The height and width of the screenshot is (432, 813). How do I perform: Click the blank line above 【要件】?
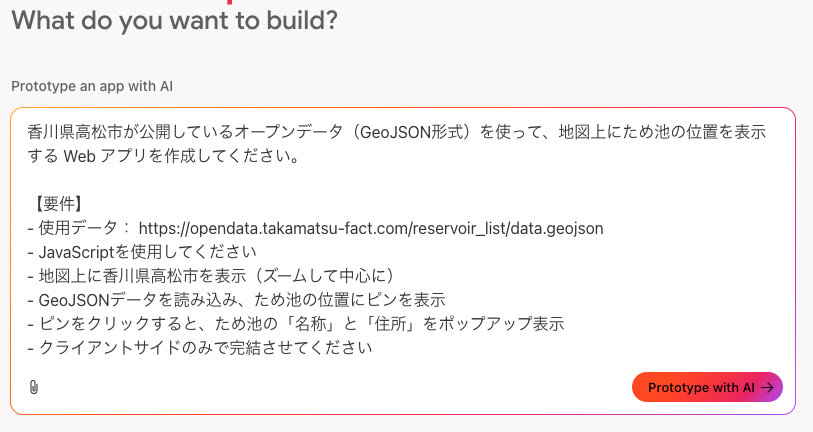(397, 180)
